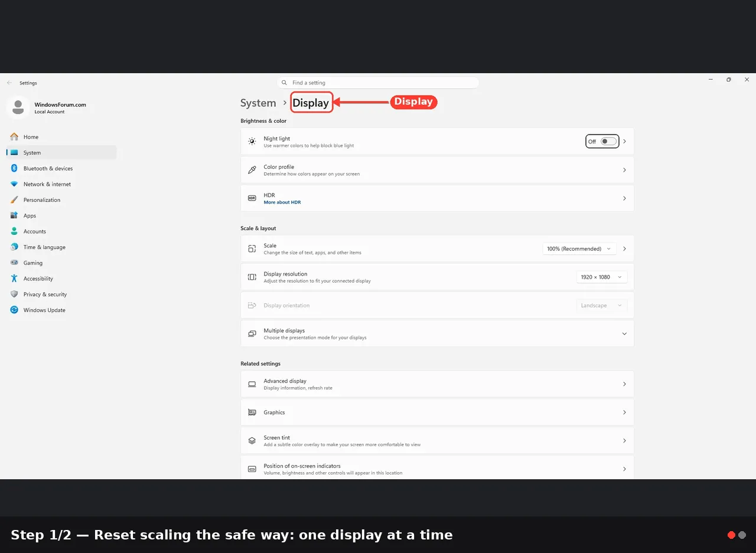The image size is (756, 553).
Task: Open the Screen tint row
Action: pos(437,441)
